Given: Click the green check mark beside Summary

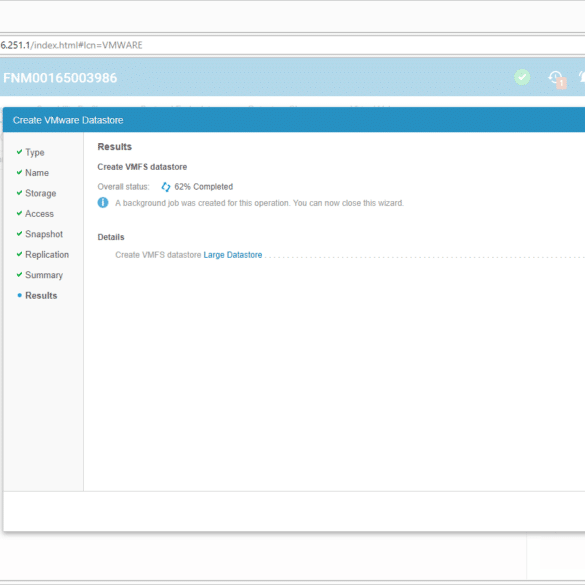Looking at the screenshot, I should 19,274.
